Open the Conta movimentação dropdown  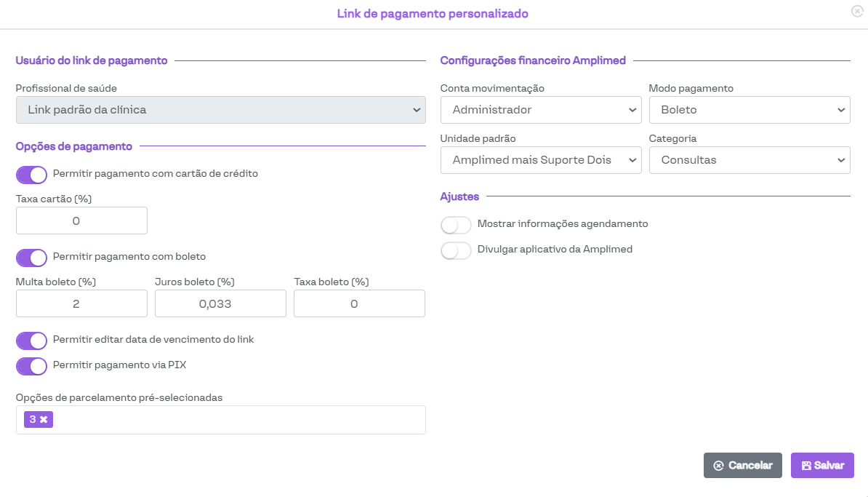point(540,110)
